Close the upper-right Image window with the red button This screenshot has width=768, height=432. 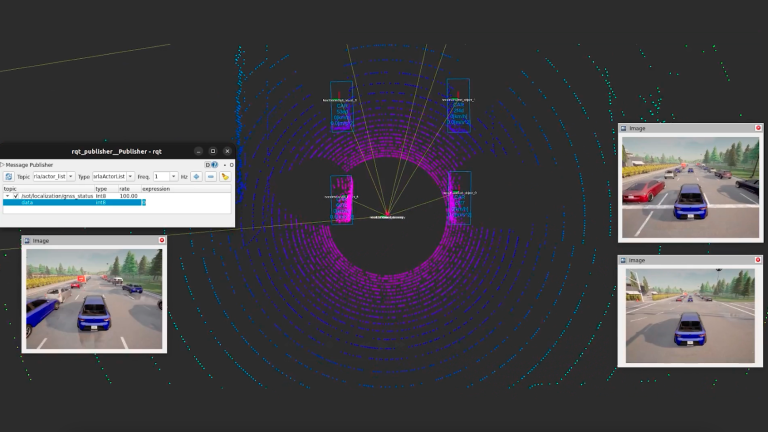(758, 128)
